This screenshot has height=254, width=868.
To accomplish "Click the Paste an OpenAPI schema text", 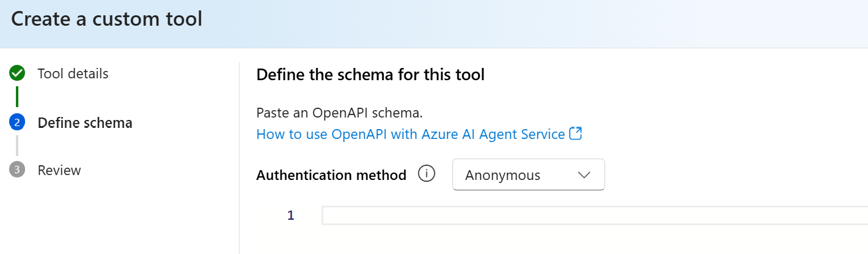I will 339,113.
